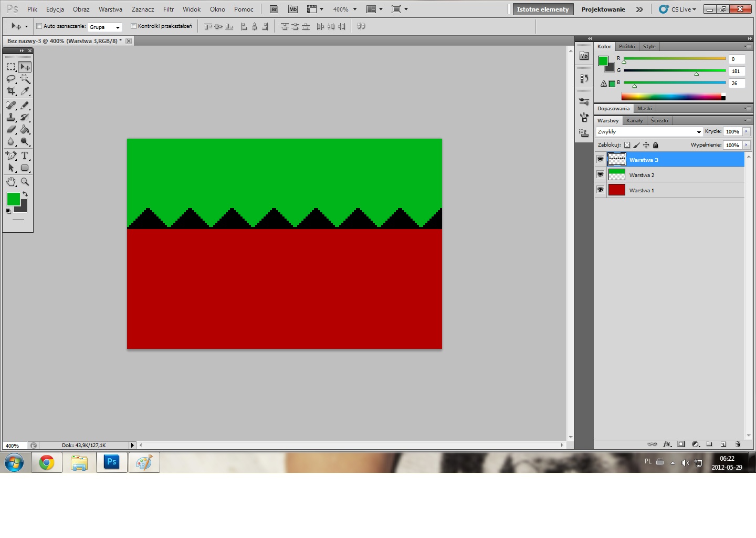Screen dimensions: 756x538
Task: Select the Rounded Rectangle shape tool
Action: (x=25, y=168)
